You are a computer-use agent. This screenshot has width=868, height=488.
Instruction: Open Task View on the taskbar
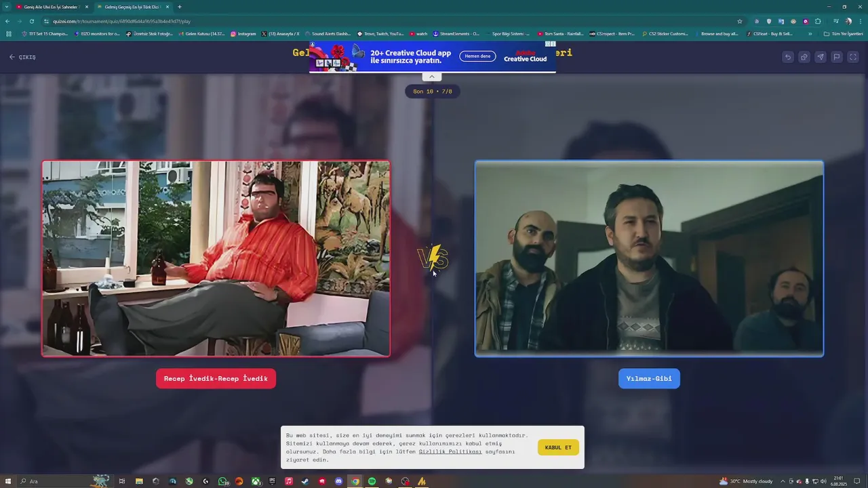pos(122,481)
